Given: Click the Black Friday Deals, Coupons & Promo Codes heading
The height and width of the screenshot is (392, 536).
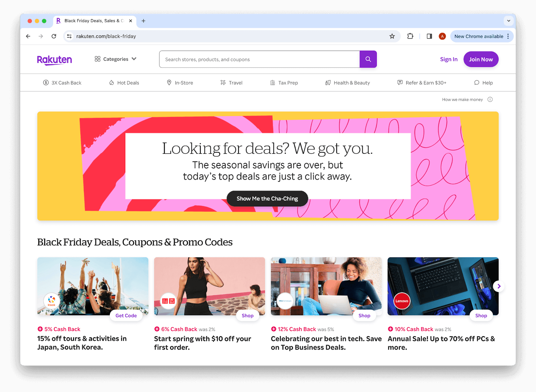Looking at the screenshot, I should pos(135,242).
